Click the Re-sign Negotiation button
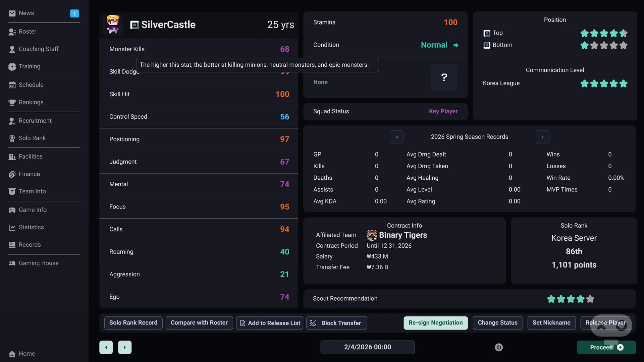The height and width of the screenshot is (362, 644). click(436, 323)
